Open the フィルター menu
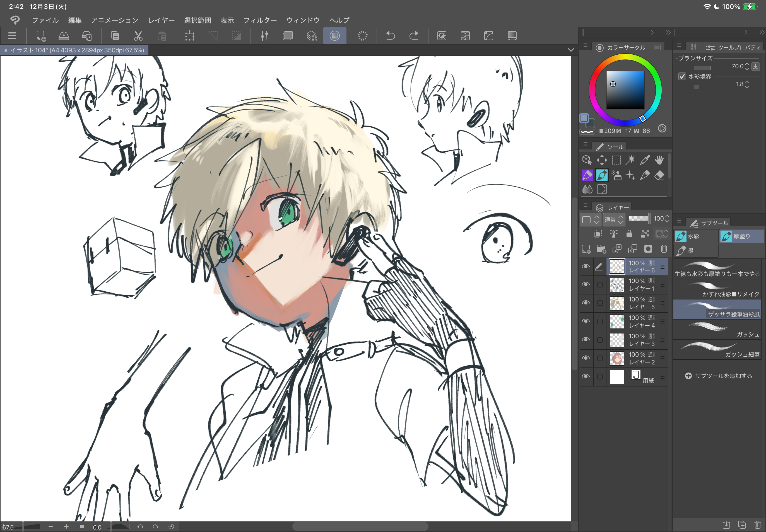This screenshot has height=532, width=766. (x=260, y=20)
